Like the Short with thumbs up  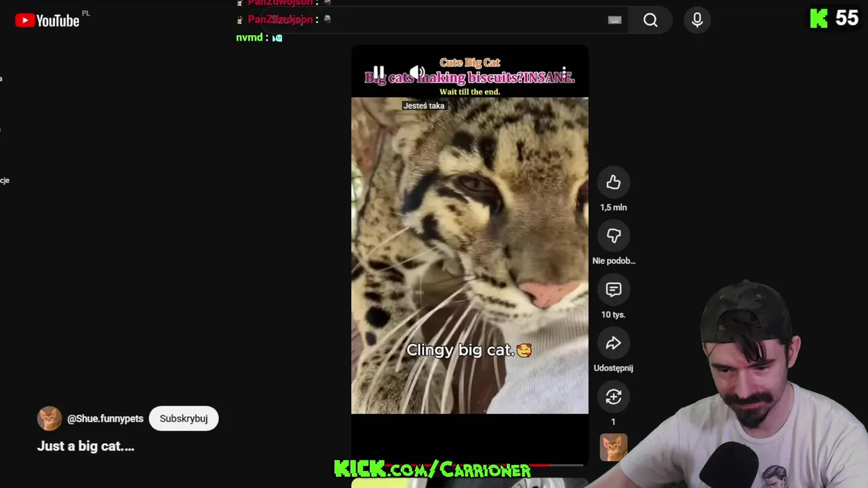tap(613, 182)
